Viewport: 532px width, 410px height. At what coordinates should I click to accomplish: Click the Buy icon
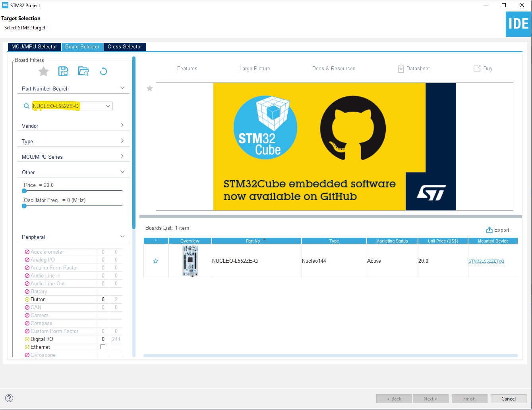[x=483, y=68]
